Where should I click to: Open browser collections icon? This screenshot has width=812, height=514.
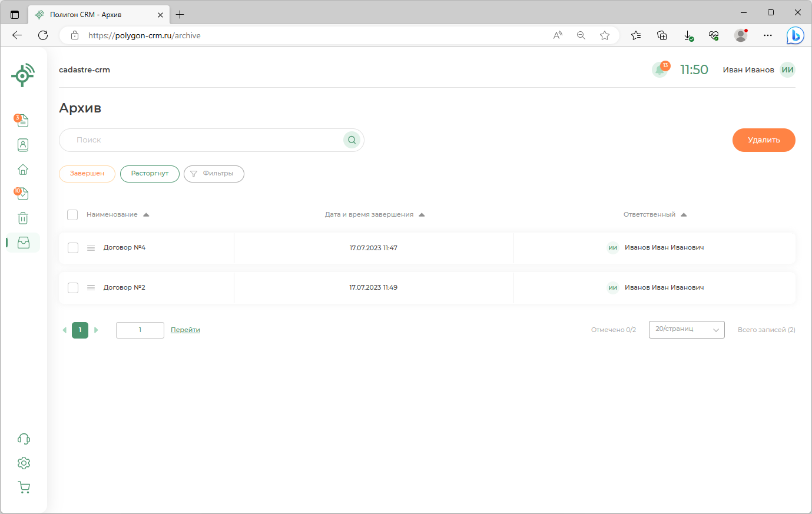[x=662, y=35]
